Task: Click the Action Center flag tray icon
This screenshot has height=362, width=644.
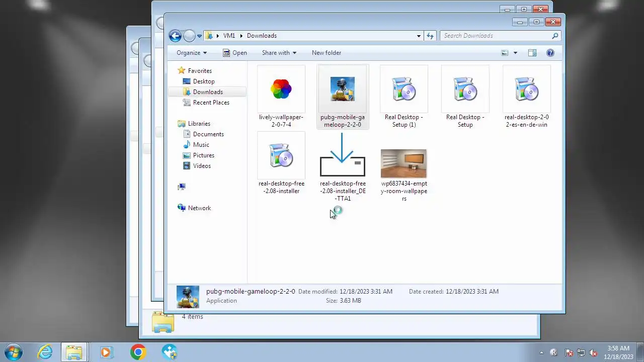Action: point(569,353)
